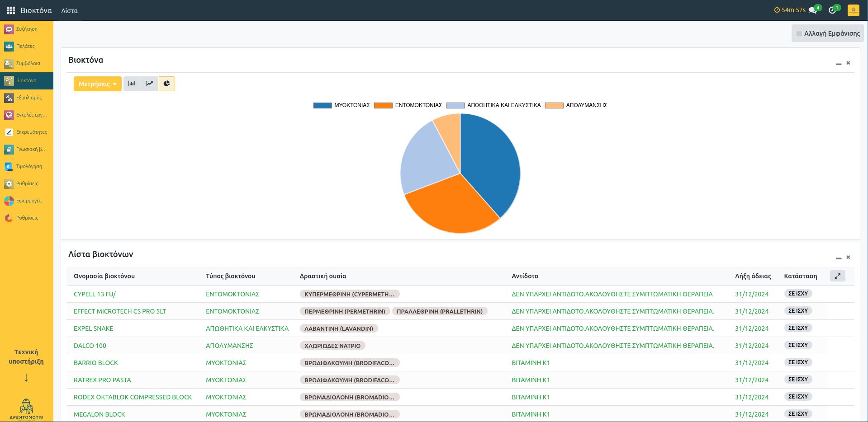Open Εξοπλισμός module in sidebar

coord(27,98)
